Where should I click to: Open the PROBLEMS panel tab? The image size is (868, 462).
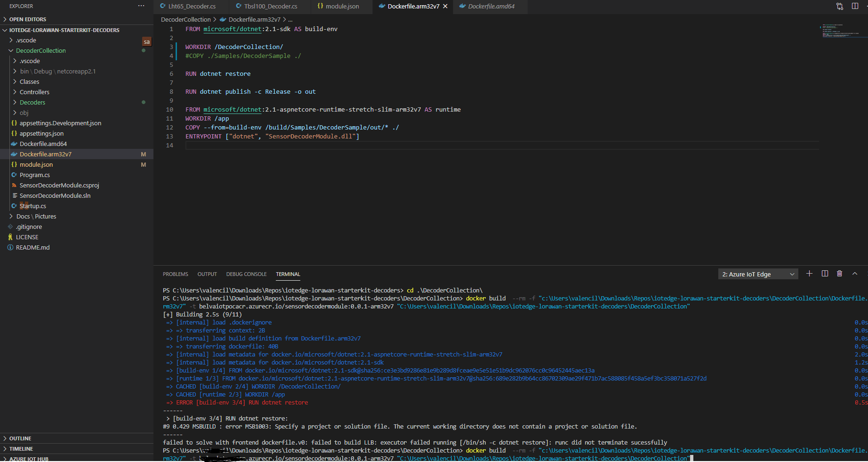click(176, 274)
